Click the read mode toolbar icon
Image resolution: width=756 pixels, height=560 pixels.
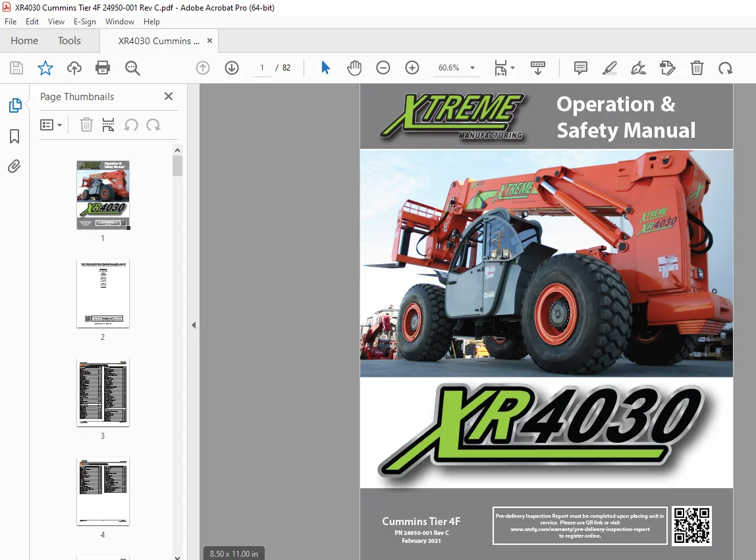click(x=537, y=68)
